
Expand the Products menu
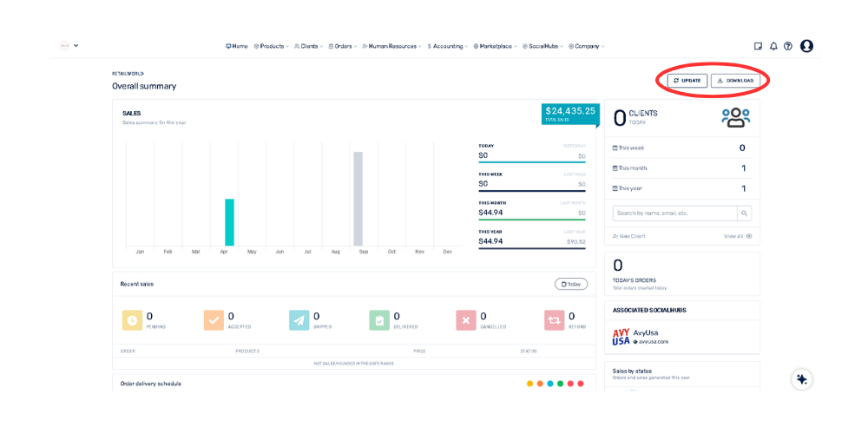[272, 46]
